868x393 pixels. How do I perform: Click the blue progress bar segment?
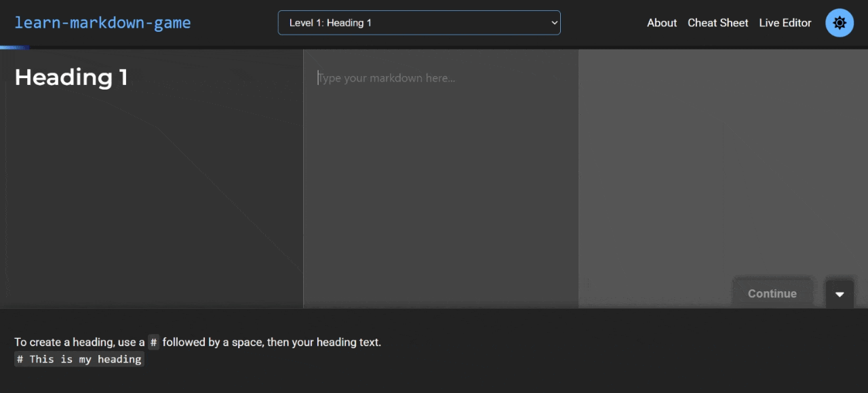coord(14,46)
